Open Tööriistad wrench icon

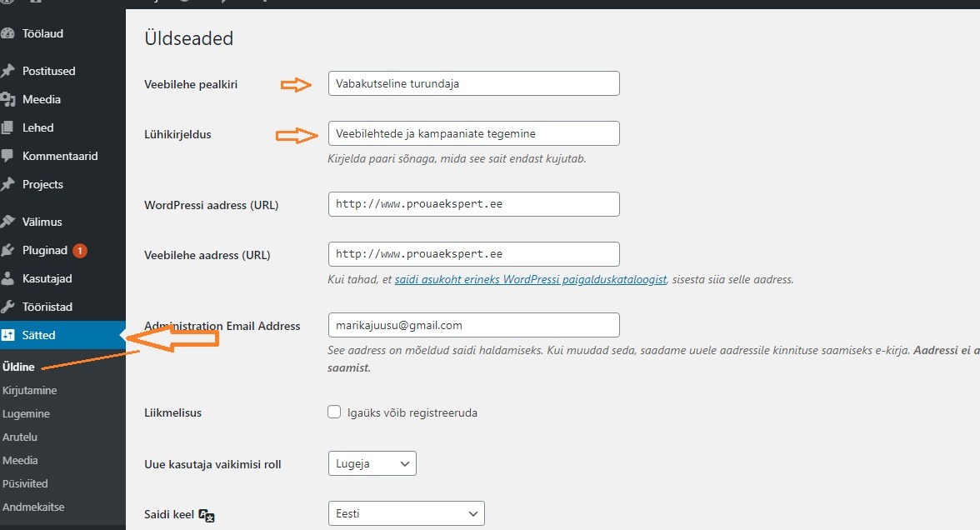point(7,307)
